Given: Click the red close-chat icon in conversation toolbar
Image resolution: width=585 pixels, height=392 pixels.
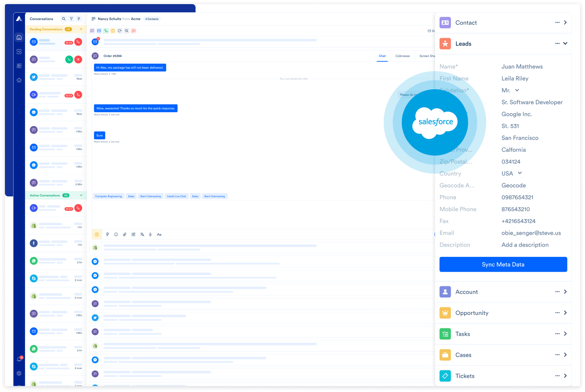Looking at the screenshot, I should click(x=134, y=31).
